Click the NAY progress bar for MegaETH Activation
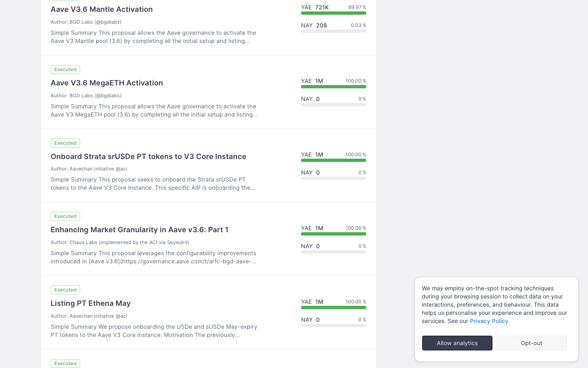588x368 pixels. pyautogui.click(x=333, y=104)
